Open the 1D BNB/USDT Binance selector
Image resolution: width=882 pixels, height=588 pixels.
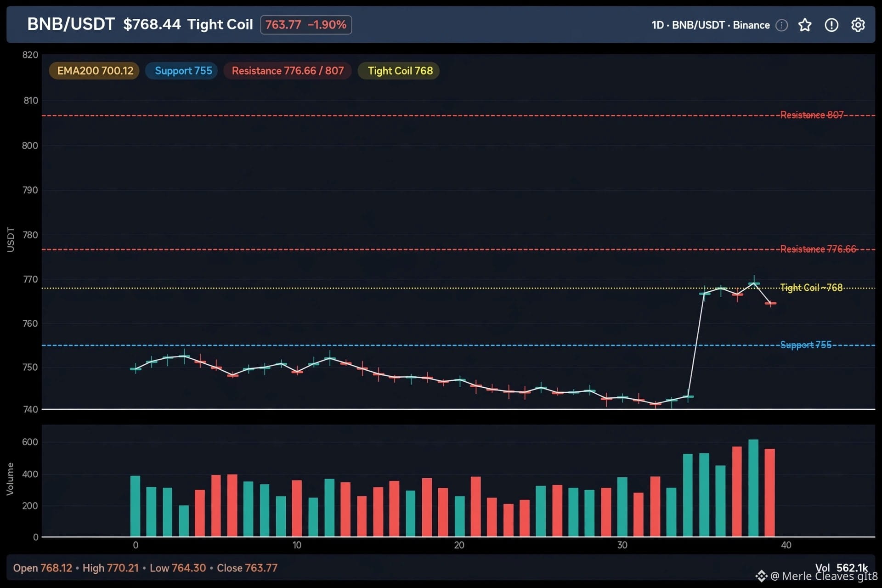(x=710, y=25)
